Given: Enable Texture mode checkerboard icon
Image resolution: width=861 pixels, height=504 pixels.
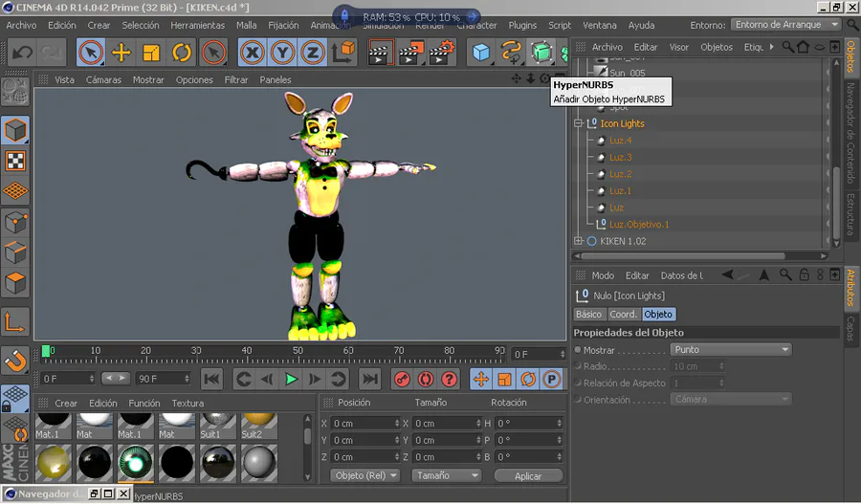Looking at the screenshot, I should pyautogui.click(x=15, y=161).
